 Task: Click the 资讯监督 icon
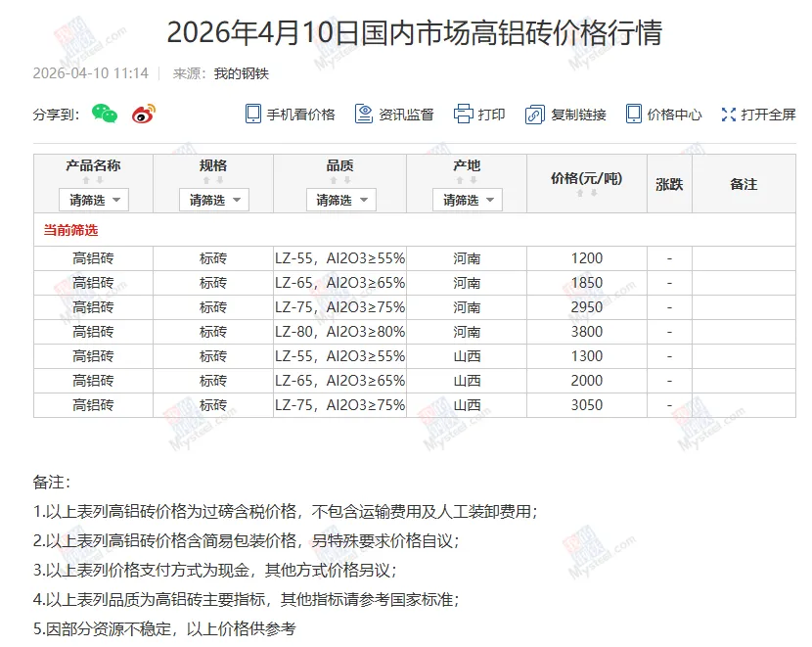[x=361, y=114]
